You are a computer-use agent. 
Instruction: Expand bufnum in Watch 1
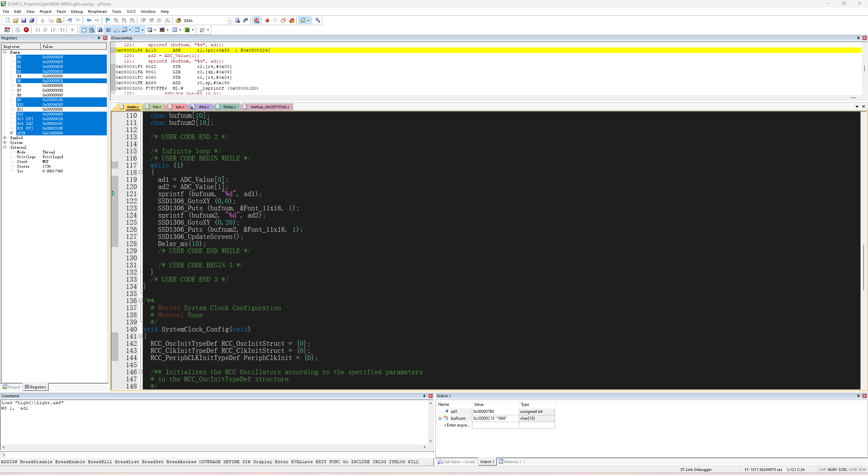440,418
